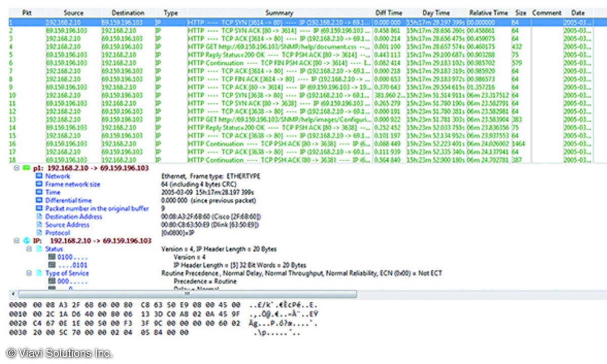Click the document icon beside Type of Service
607x364 pixels.
tap(39, 273)
